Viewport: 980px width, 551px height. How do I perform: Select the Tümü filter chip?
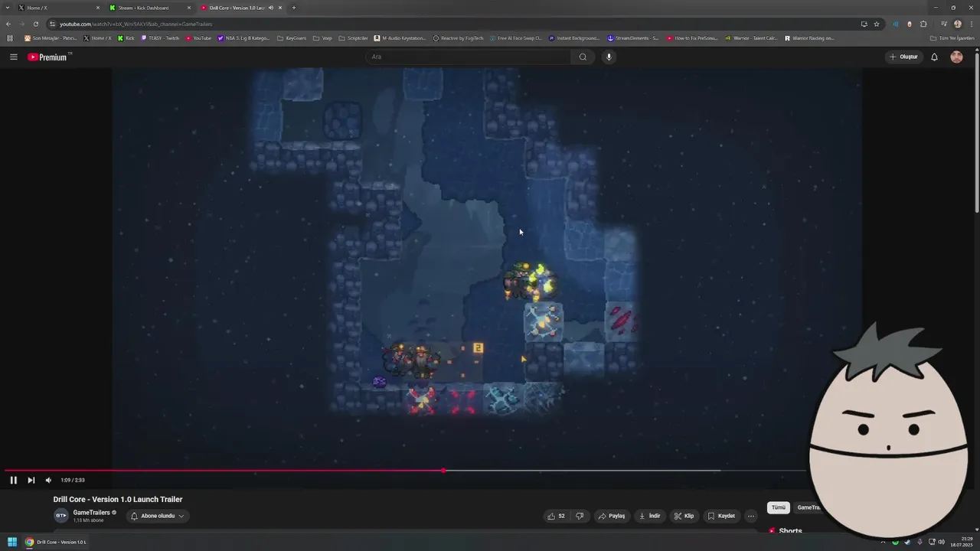tap(778, 507)
